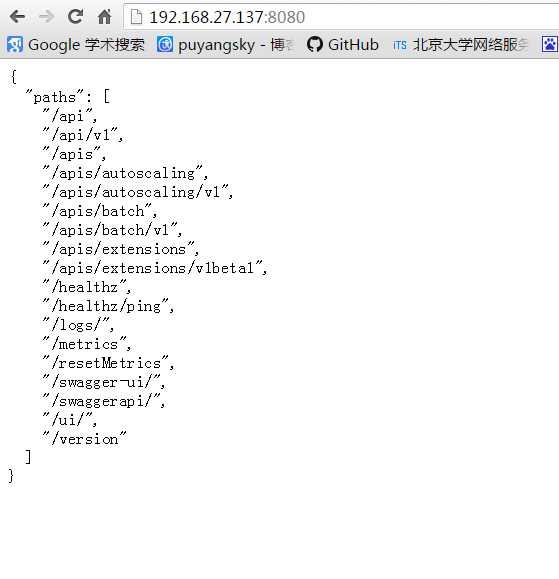Click the GitHub octocat bookmark icon
Image resolution: width=559 pixels, height=579 pixels.
point(315,45)
